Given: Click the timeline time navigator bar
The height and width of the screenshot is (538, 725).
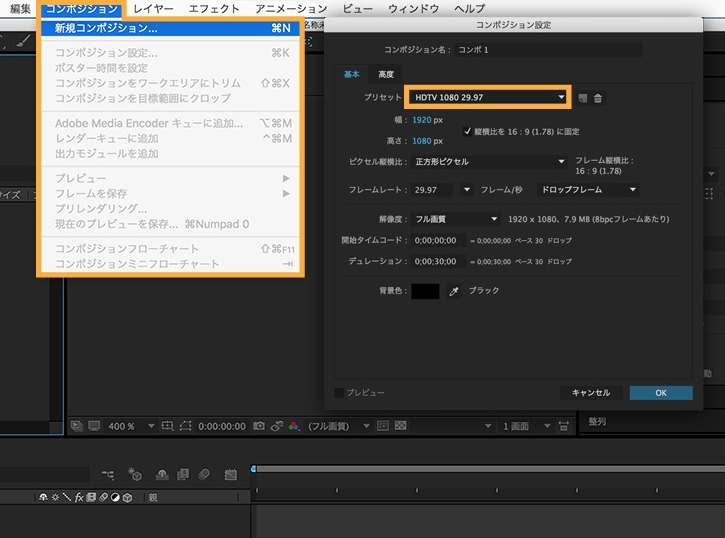Looking at the screenshot, I should pyautogui.click(x=491, y=469).
